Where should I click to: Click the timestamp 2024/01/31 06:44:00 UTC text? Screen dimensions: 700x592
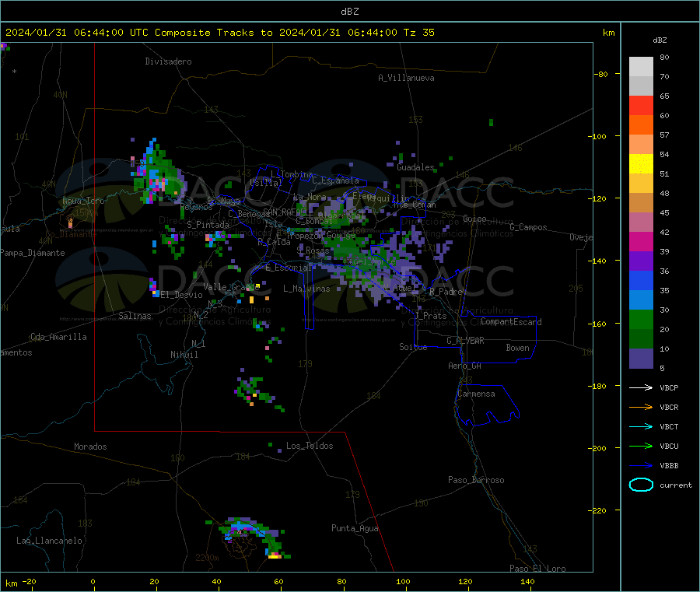tap(77, 33)
